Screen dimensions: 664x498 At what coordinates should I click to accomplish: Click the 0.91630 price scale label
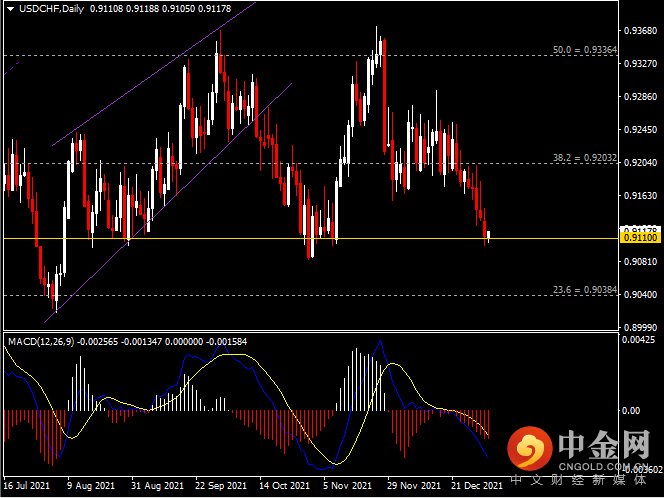tap(641, 196)
